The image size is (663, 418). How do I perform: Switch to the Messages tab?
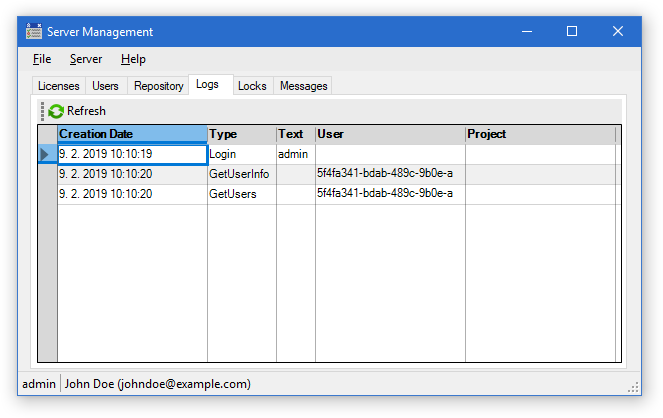[x=304, y=86]
